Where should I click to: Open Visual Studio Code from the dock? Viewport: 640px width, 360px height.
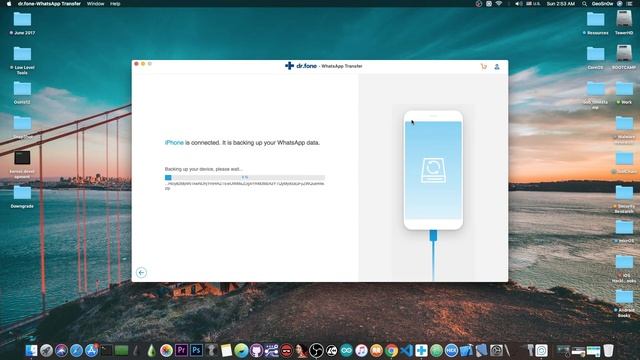tap(407, 350)
